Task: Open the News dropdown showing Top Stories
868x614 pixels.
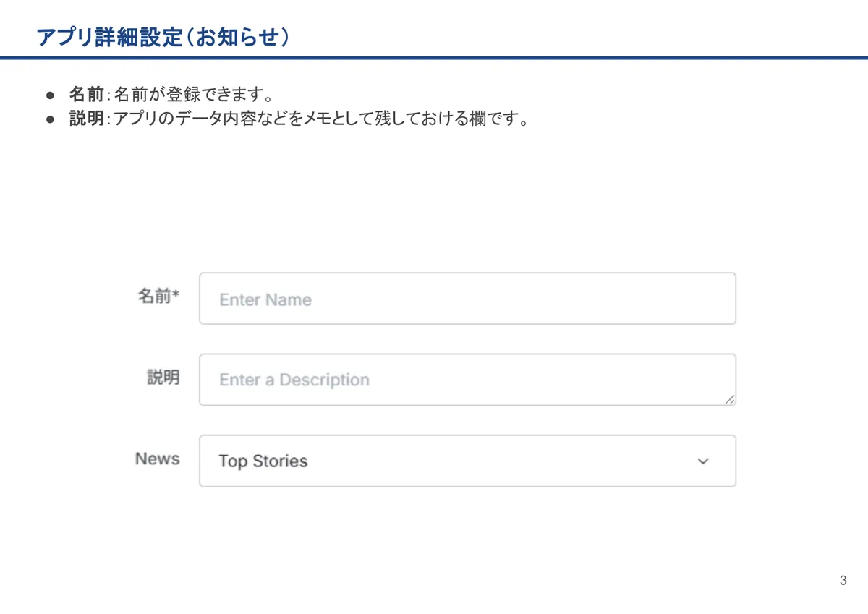Action: [467, 461]
